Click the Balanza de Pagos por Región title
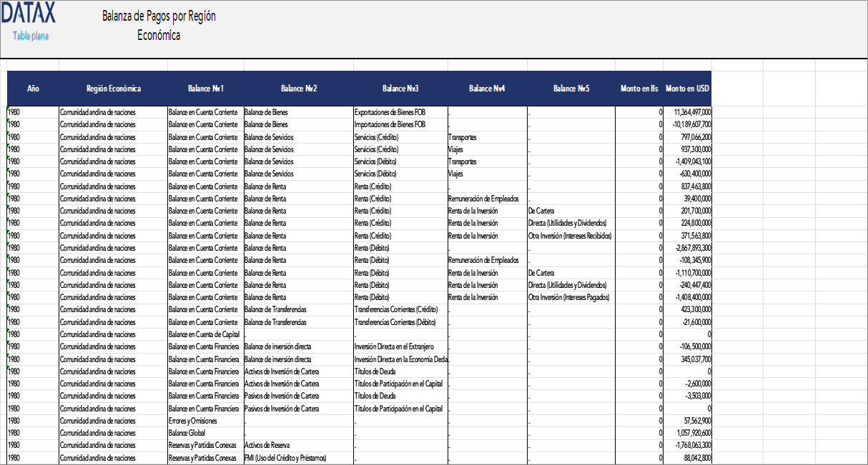Viewport: 868px width, 465px height. click(159, 16)
